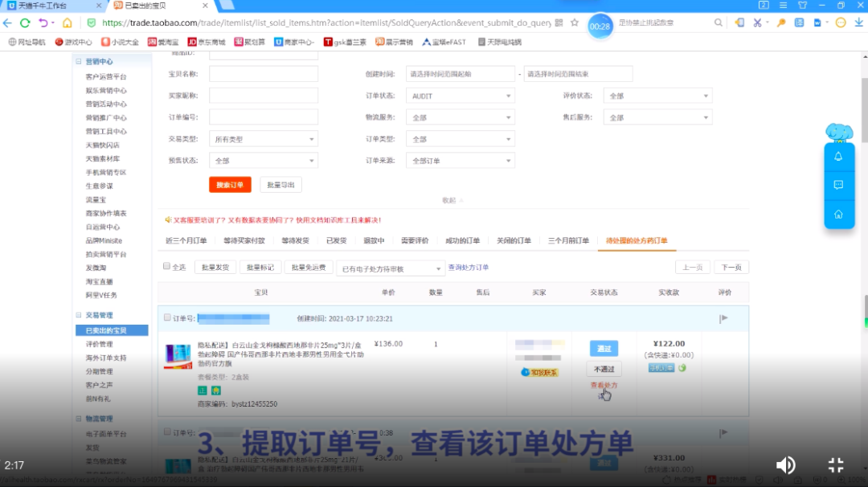868x487 pixels.
Task: Open the 物流服务 dropdown
Action: (x=461, y=117)
